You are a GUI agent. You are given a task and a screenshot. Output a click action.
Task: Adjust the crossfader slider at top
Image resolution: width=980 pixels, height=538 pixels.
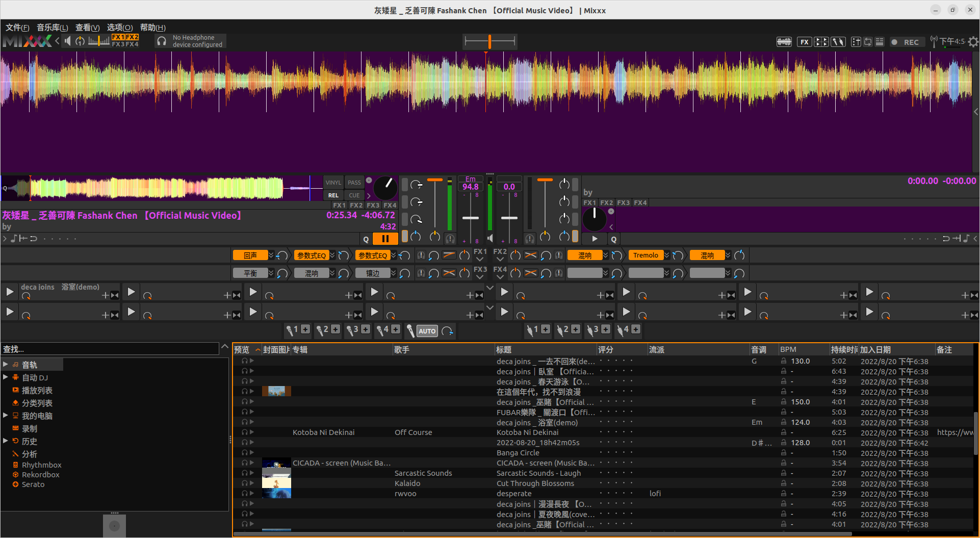(x=489, y=41)
